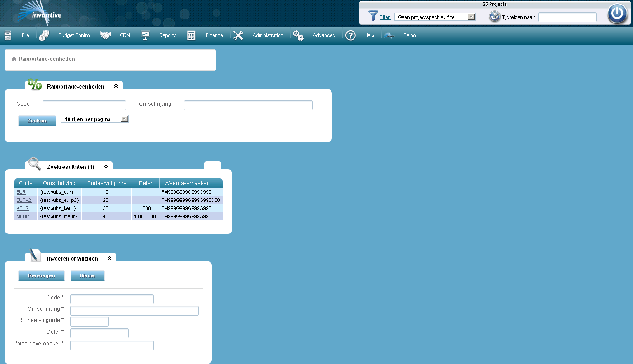Click the Reports presentation board icon
The image size is (633, 364).
click(x=145, y=35)
